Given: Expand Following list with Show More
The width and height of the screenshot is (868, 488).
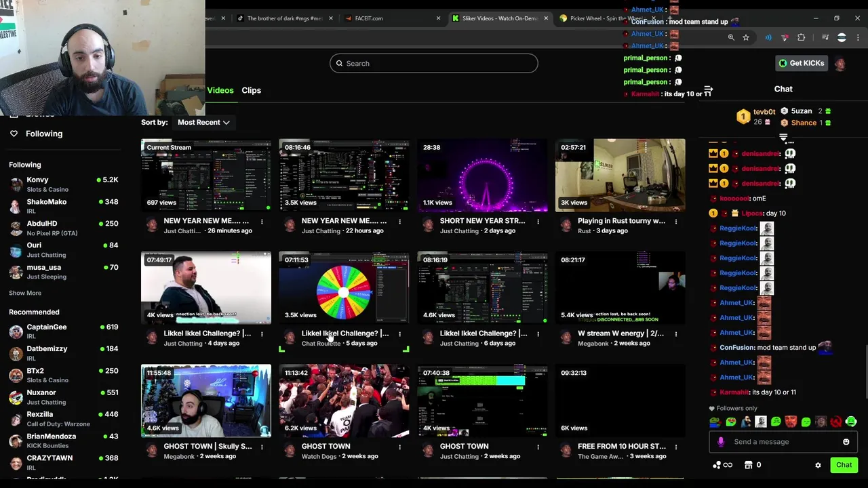Looking at the screenshot, I should (x=25, y=293).
